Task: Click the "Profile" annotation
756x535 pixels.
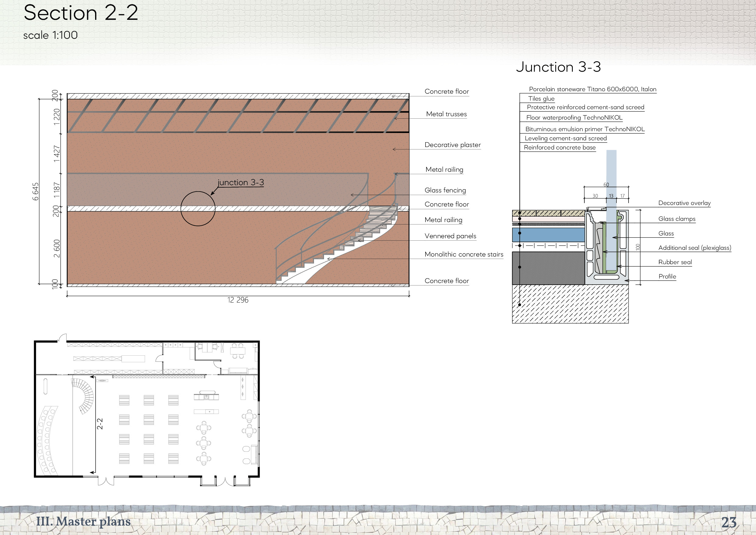Action: [667, 276]
